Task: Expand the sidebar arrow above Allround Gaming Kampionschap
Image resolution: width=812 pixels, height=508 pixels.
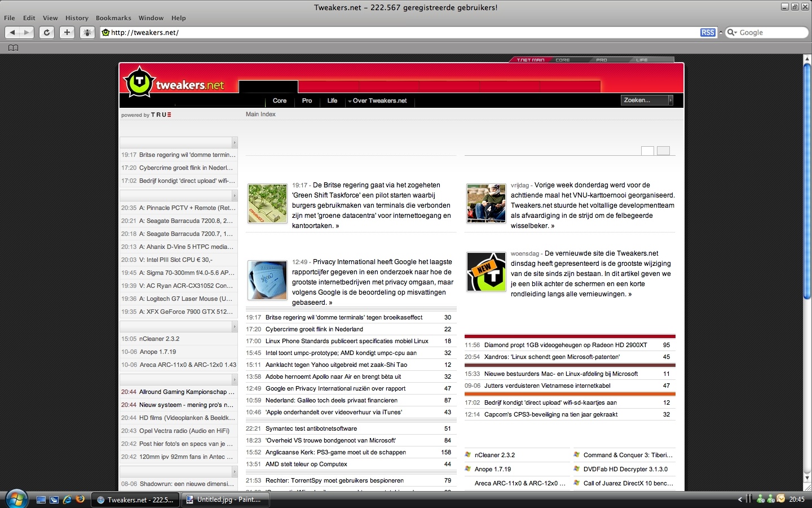Action: 235,379
